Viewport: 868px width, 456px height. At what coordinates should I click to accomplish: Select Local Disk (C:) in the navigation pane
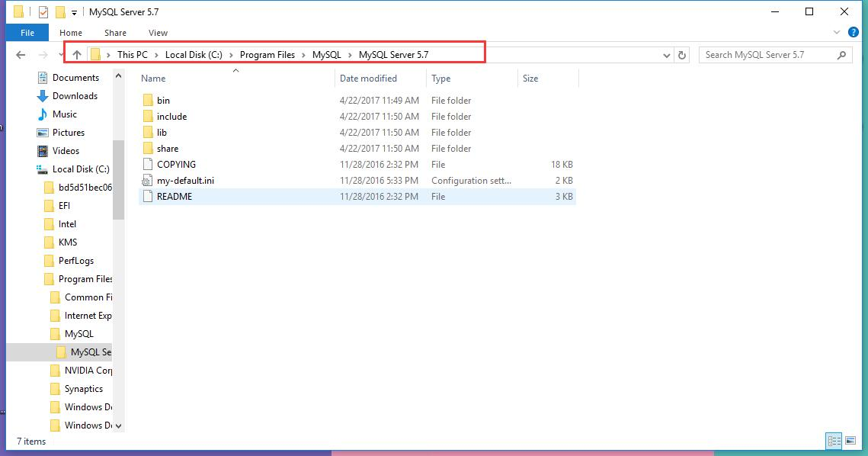click(80, 169)
